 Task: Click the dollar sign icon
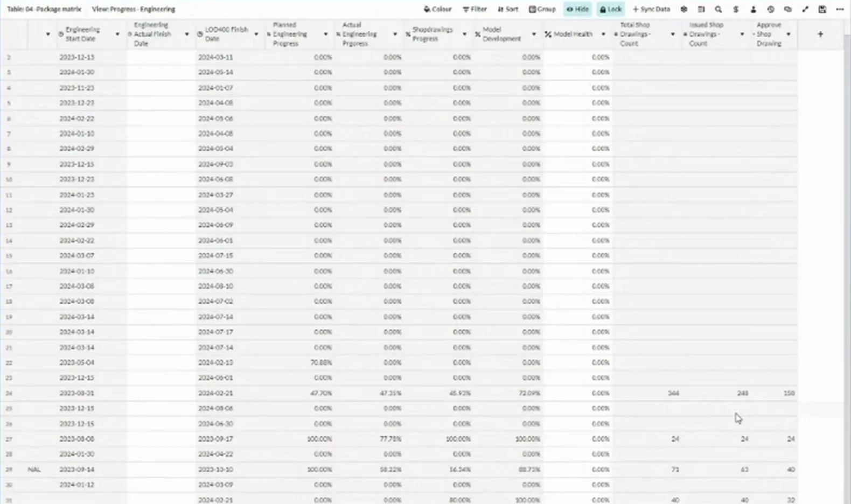click(736, 9)
